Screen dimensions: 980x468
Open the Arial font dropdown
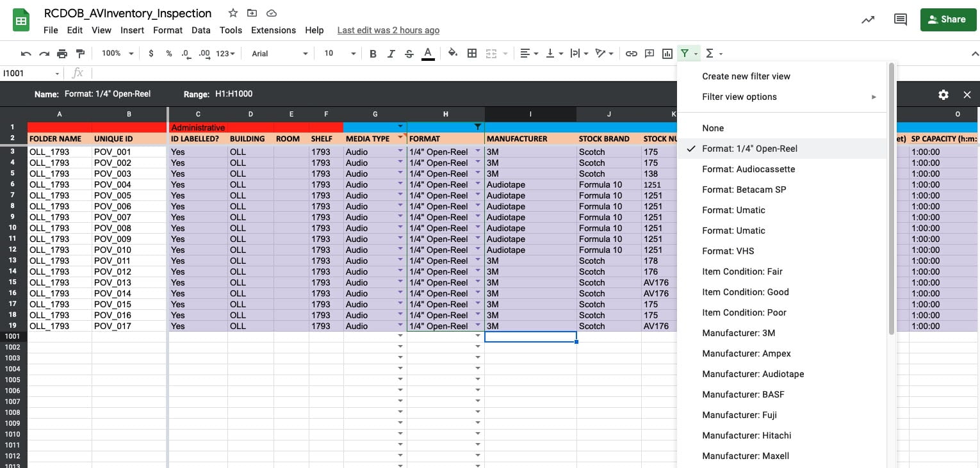tap(279, 54)
